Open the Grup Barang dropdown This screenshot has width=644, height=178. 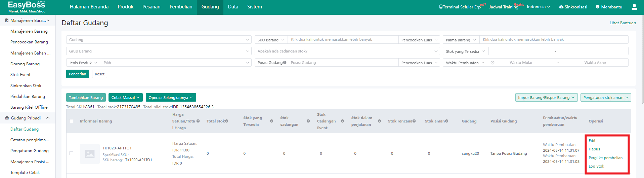(159, 51)
